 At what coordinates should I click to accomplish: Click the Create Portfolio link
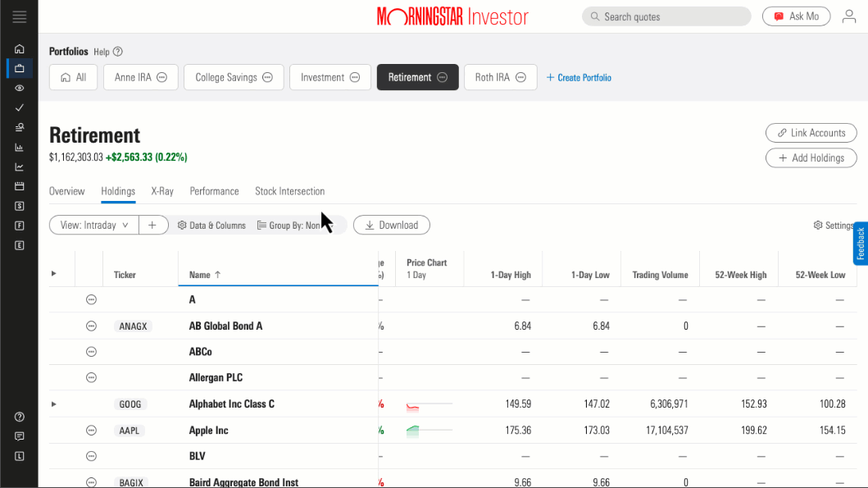579,78
